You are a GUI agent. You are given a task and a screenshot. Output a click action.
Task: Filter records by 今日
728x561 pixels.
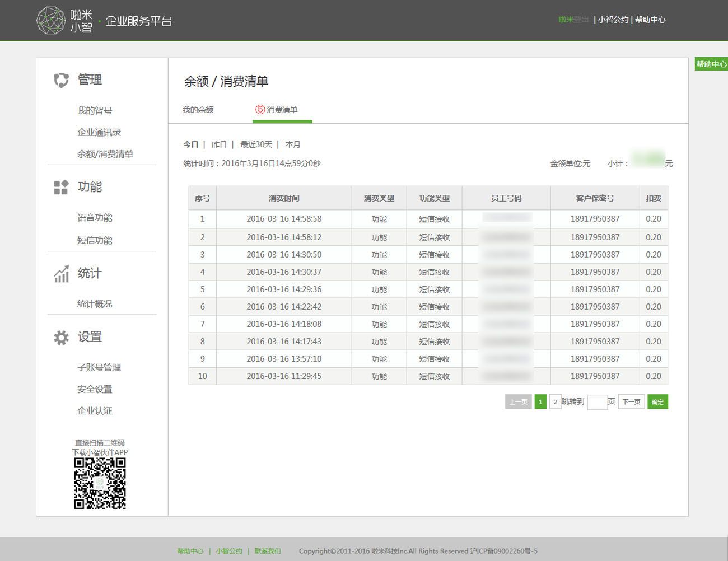pyautogui.click(x=191, y=144)
